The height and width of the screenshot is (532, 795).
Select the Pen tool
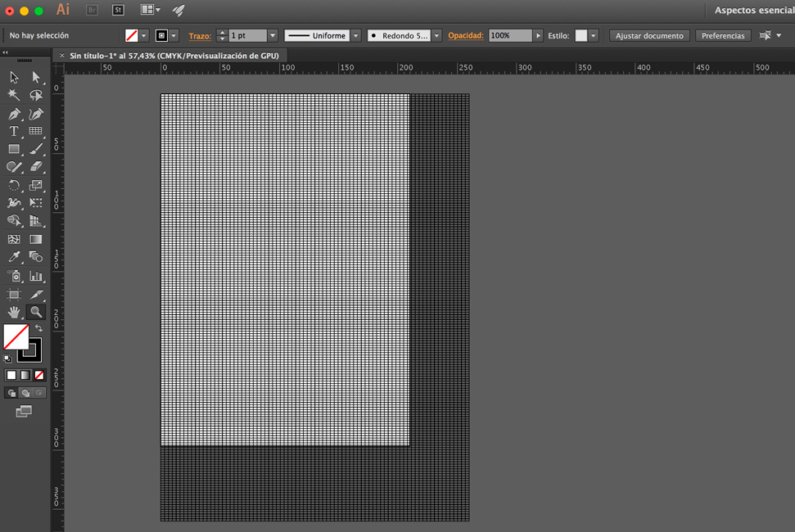point(14,114)
